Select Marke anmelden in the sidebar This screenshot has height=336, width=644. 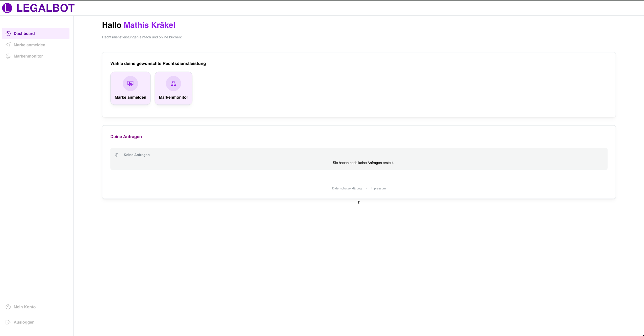36,45
